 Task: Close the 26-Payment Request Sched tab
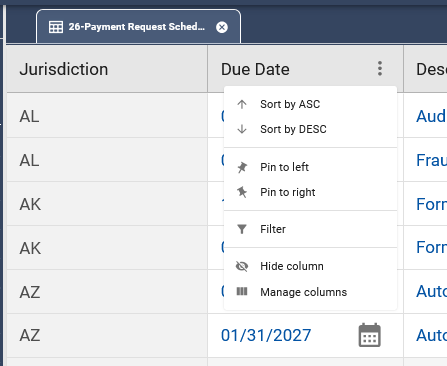[222, 27]
